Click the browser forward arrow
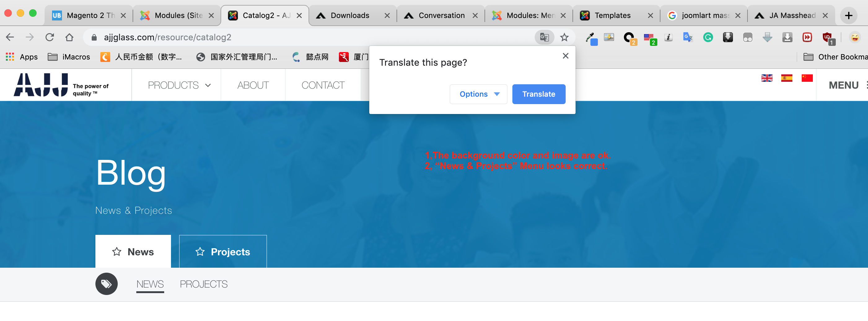This screenshot has height=321, width=868. pos(30,37)
